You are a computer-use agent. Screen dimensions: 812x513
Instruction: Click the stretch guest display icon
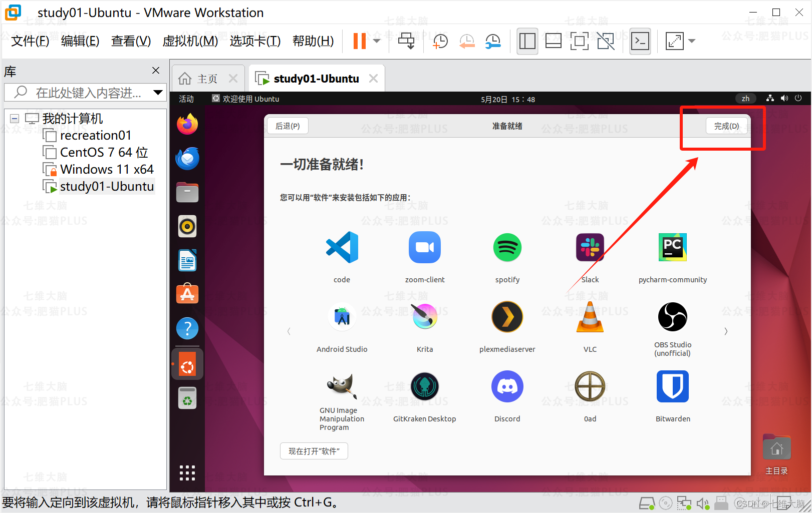click(674, 41)
